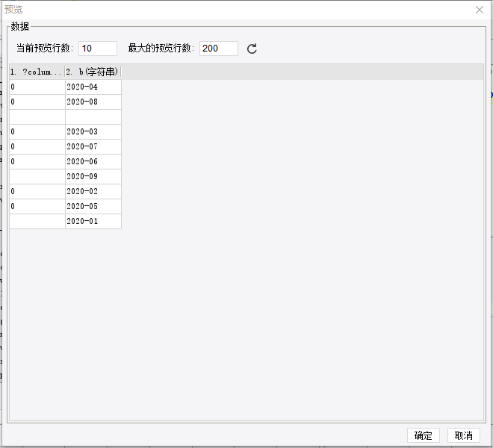This screenshot has width=493, height=448.
Task: Click the empty first-column cell beside 2020-01
Action: tap(37, 221)
